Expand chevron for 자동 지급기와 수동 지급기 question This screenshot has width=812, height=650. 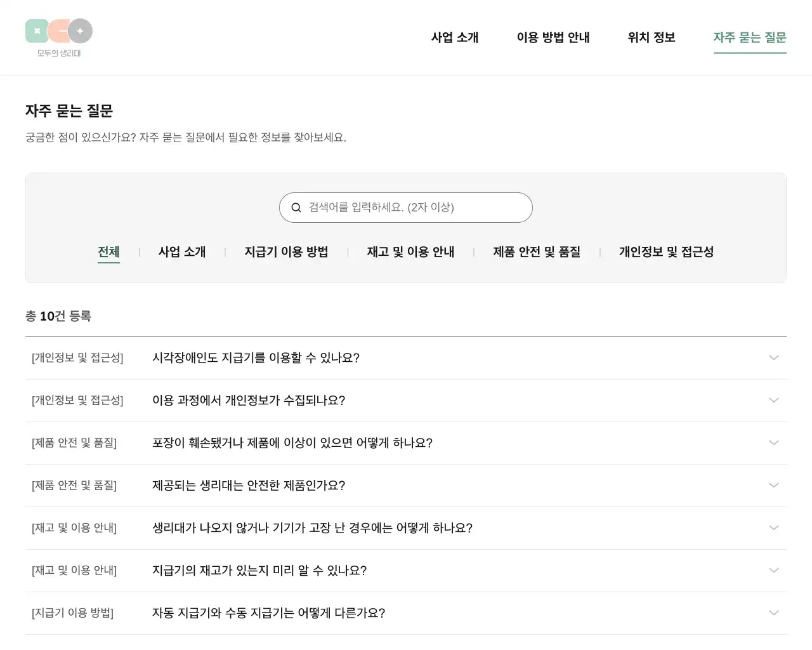click(x=774, y=613)
